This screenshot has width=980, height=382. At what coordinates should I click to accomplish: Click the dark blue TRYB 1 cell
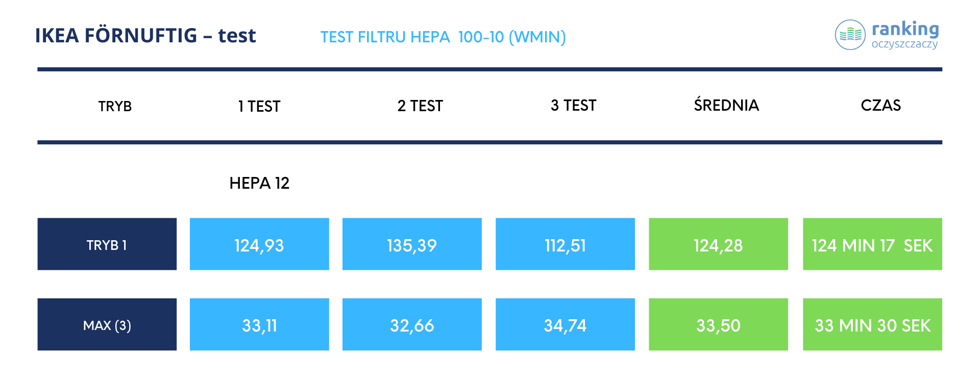[x=107, y=244]
